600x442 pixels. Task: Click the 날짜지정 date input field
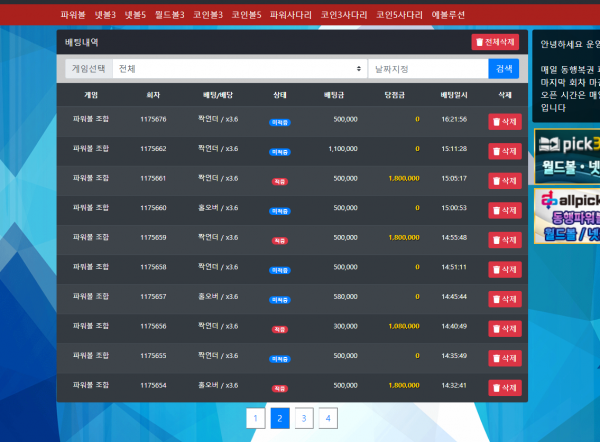pos(427,69)
